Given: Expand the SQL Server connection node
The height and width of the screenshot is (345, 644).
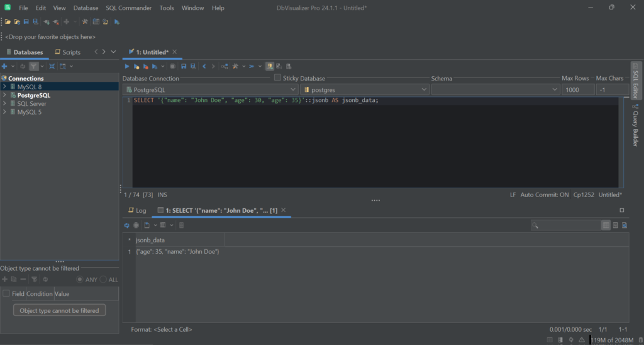Looking at the screenshot, I should coord(4,104).
